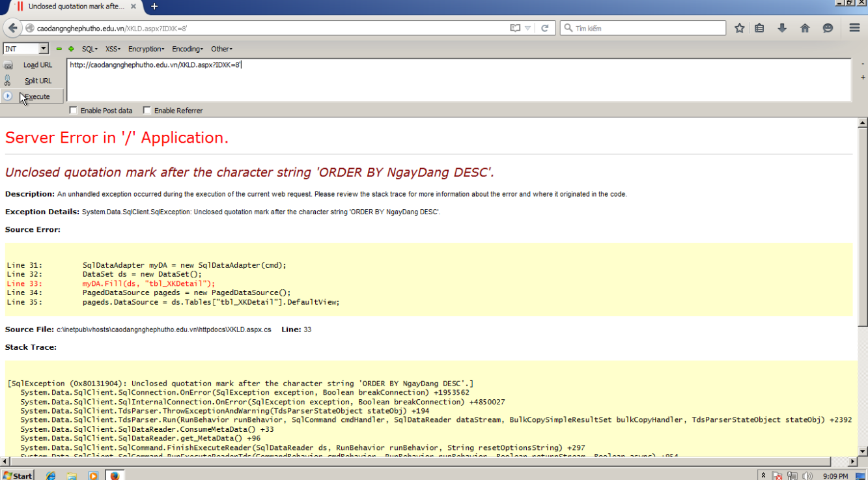The height and width of the screenshot is (480, 868).
Task: Reload the current page
Action: click(545, 29)
